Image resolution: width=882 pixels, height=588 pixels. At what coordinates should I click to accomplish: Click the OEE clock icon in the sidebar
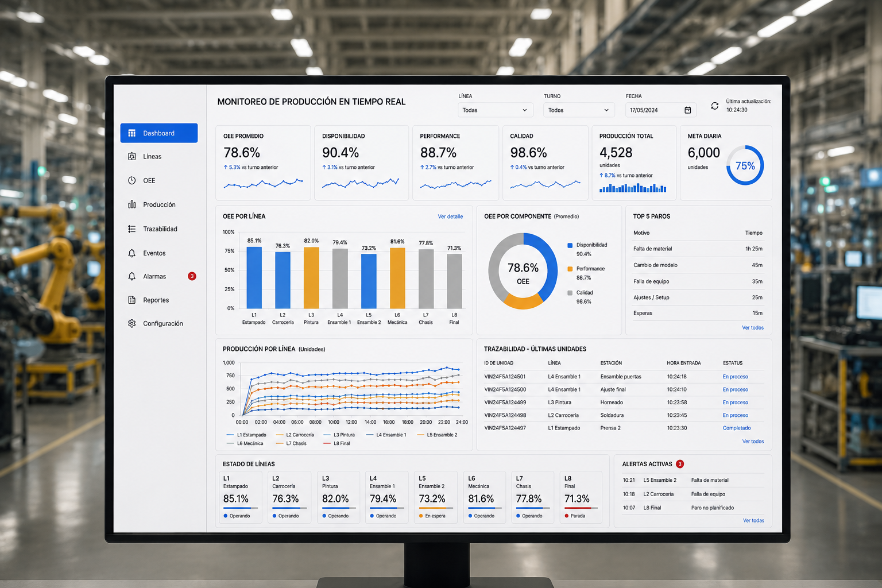[x=132, y=180]
